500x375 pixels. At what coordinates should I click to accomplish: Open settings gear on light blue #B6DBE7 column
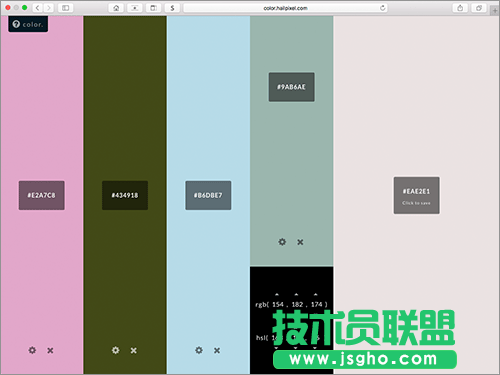tap(199, 350)
